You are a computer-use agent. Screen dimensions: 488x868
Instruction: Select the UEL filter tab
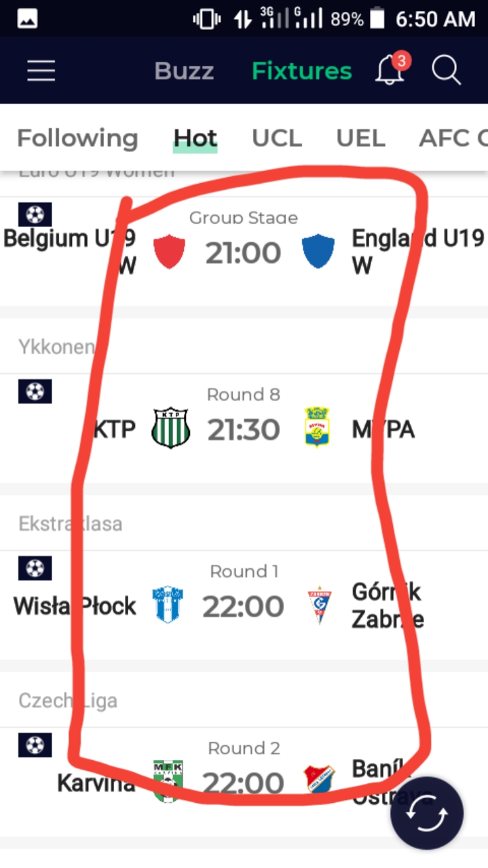pos(360,138)
